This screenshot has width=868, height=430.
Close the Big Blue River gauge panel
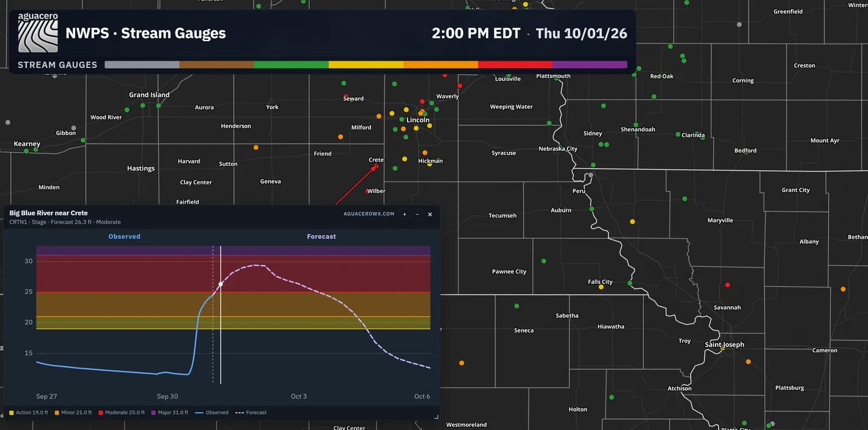coord(430,214)
